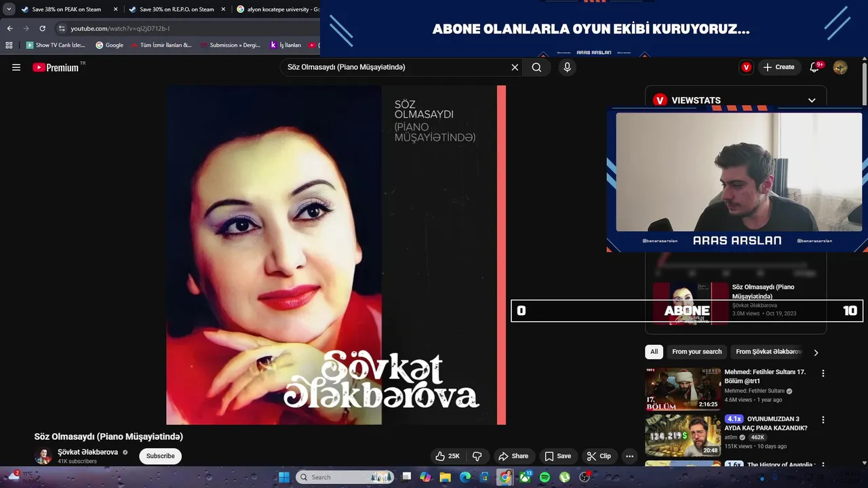868x488 pixels.
Task: Open the Windows Start menu
Action: pyautogui.click(x=284, y=477)
